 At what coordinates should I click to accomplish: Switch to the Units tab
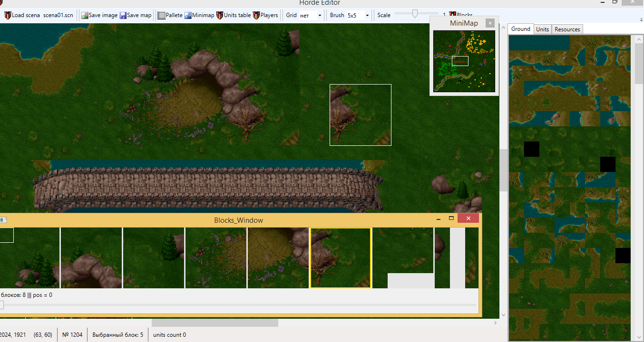coord(542,29)
